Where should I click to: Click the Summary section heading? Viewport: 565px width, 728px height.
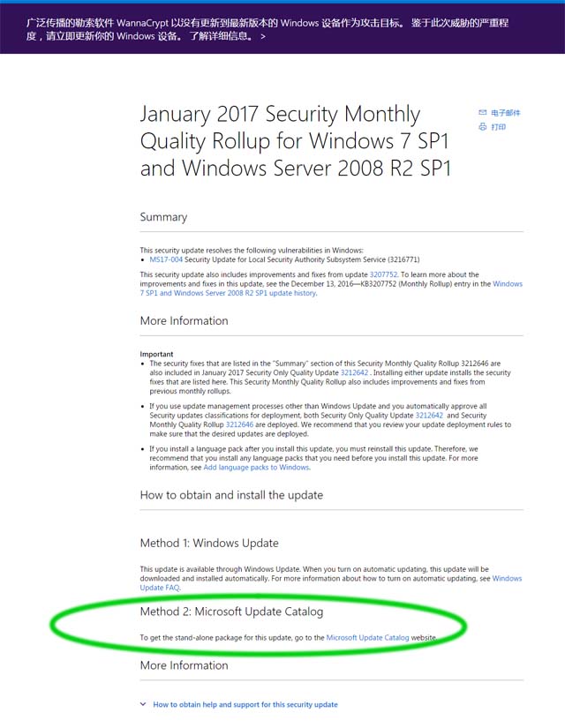[163, 217]
